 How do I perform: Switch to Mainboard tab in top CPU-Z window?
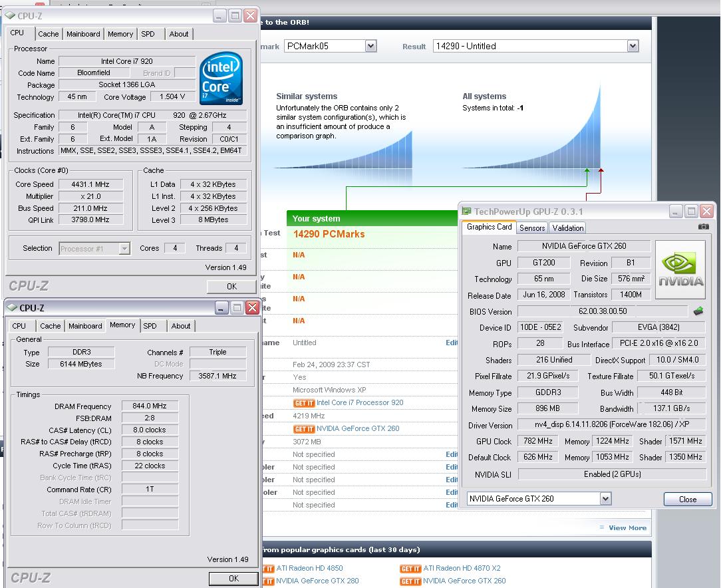(83, 34)
